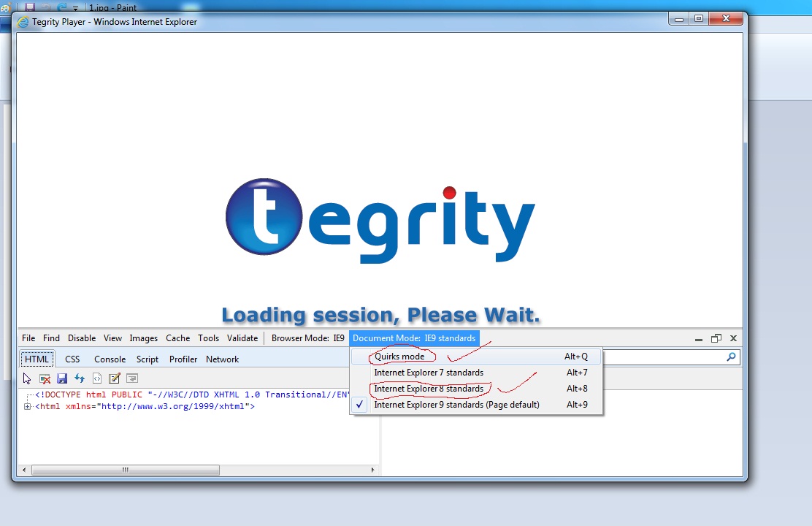Minimize the Tegrity Player window

[679, 19]
